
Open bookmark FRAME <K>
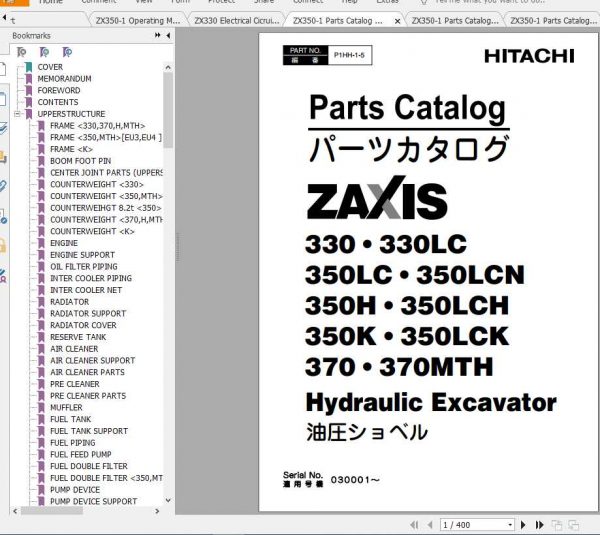[x=72, y=149]
